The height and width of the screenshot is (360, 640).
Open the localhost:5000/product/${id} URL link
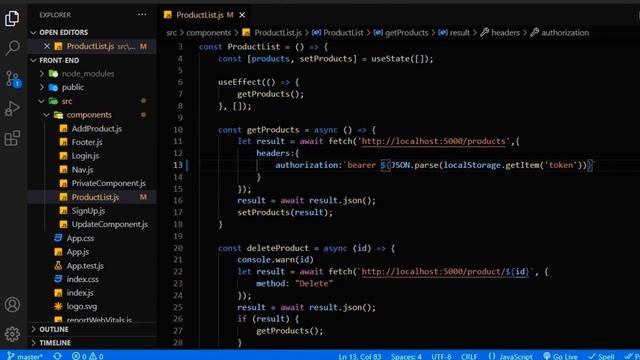pyautogui.click(x=445, y=271)
